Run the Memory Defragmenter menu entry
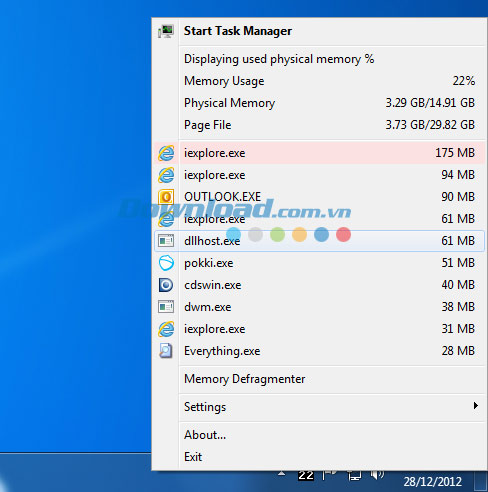Image resolution: width=488 pixels, height=492 pixels. 319,379
